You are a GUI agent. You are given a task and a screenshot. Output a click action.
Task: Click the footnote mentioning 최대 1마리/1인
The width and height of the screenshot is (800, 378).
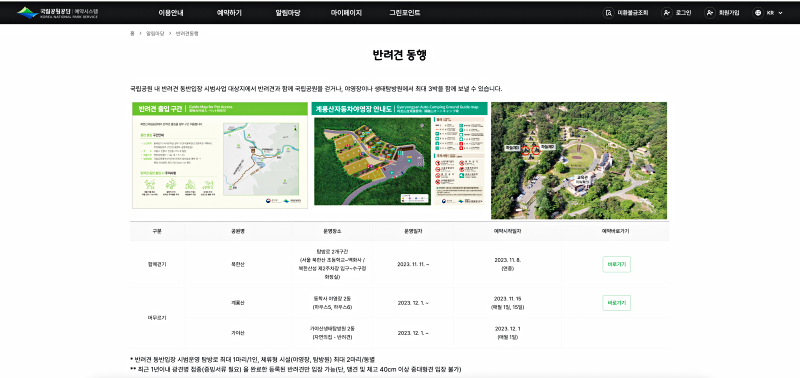coord(253,360)
